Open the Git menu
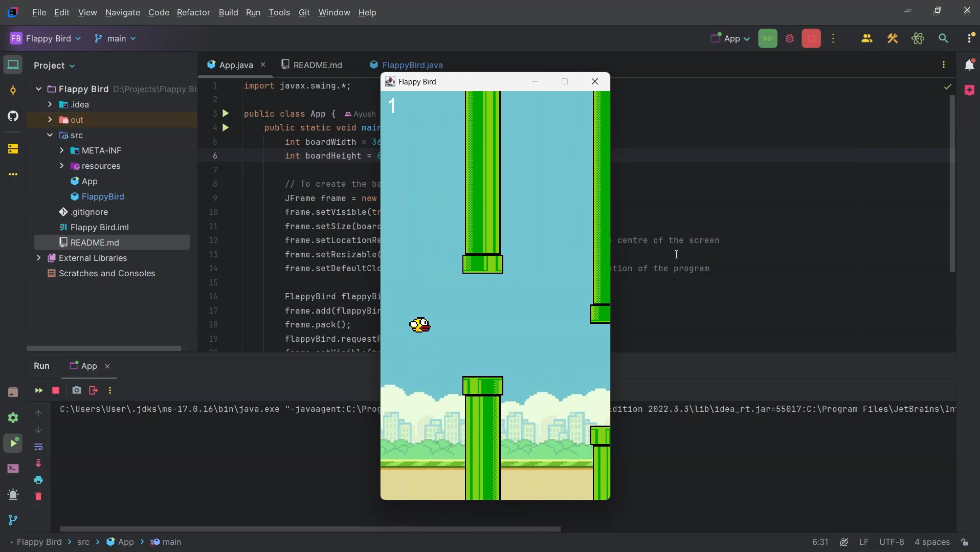Screen dimensions: 980x552 click(304, 13)
